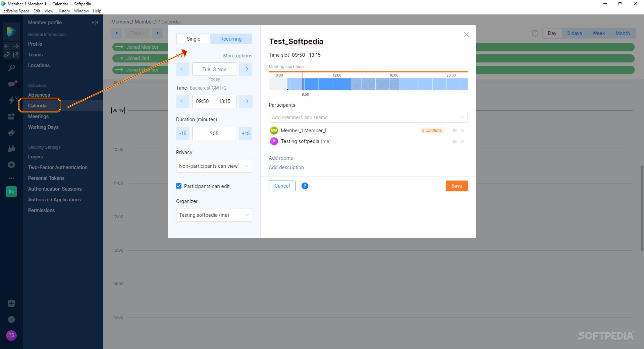Screen dimensions: 644x349
Task: Open the green So project shortcut
Action: tap(11, 191)
